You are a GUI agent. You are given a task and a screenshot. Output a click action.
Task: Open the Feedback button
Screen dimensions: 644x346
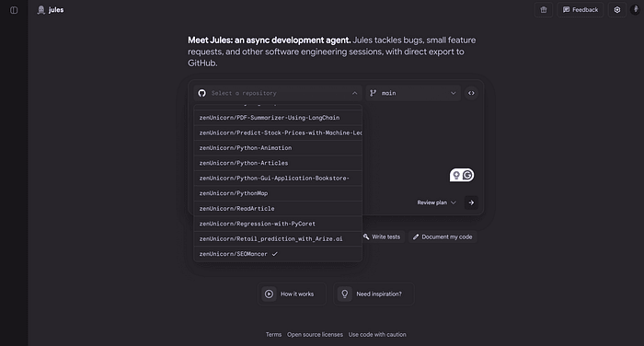pos(581,10)
